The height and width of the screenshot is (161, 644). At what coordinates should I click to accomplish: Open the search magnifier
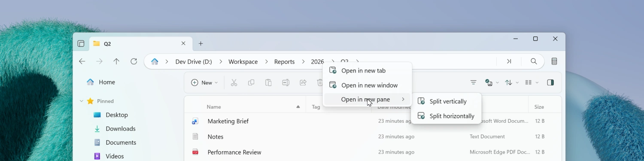point(534,61)
